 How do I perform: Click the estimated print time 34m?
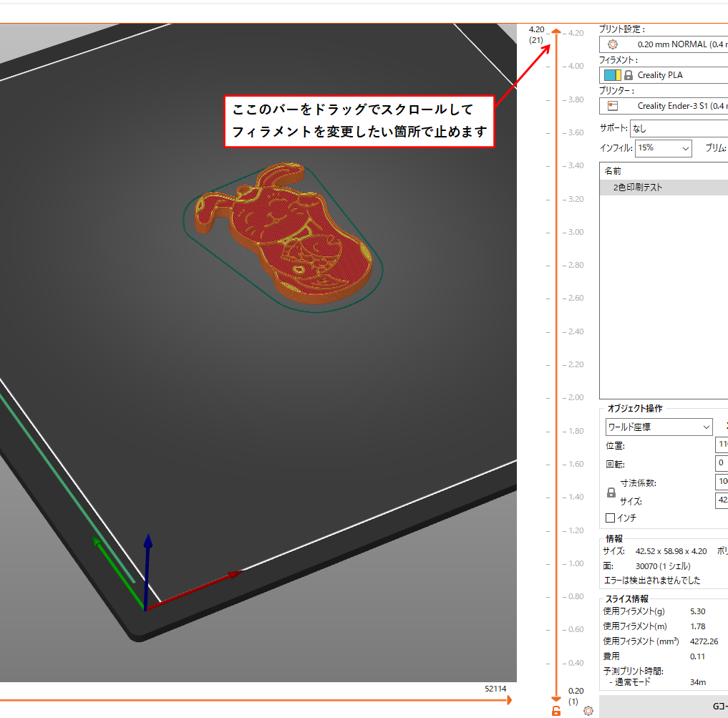(x=698, y=682)
